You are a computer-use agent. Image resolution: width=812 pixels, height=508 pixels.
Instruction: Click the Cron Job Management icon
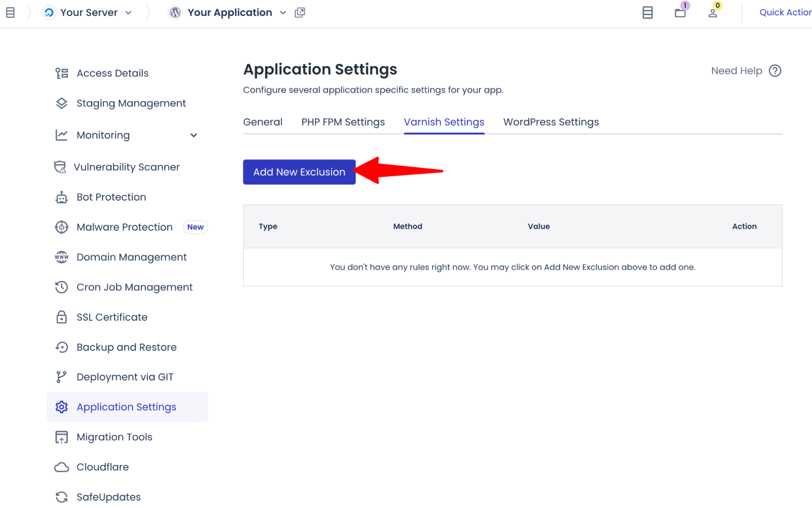(61, 287)
